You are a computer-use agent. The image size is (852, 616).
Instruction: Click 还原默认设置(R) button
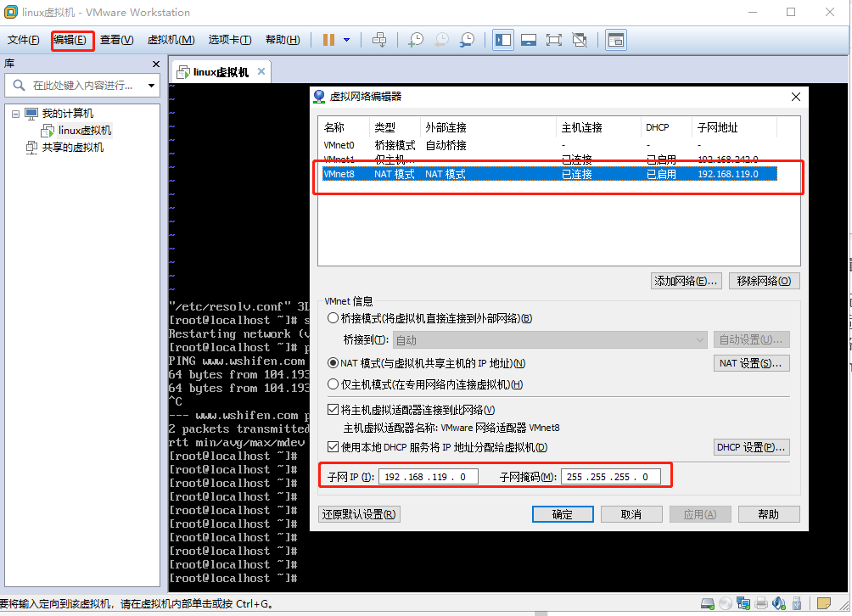pos(359,514)
